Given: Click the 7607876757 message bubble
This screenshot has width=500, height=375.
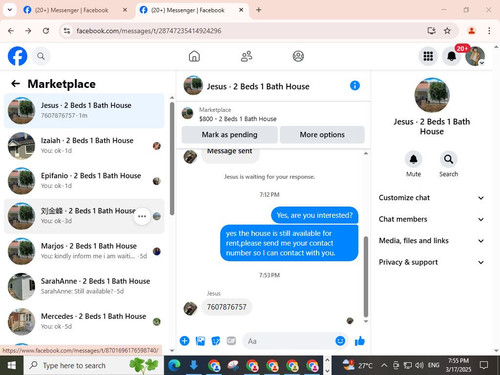Looking at the screenshot, I should [226, 307].
